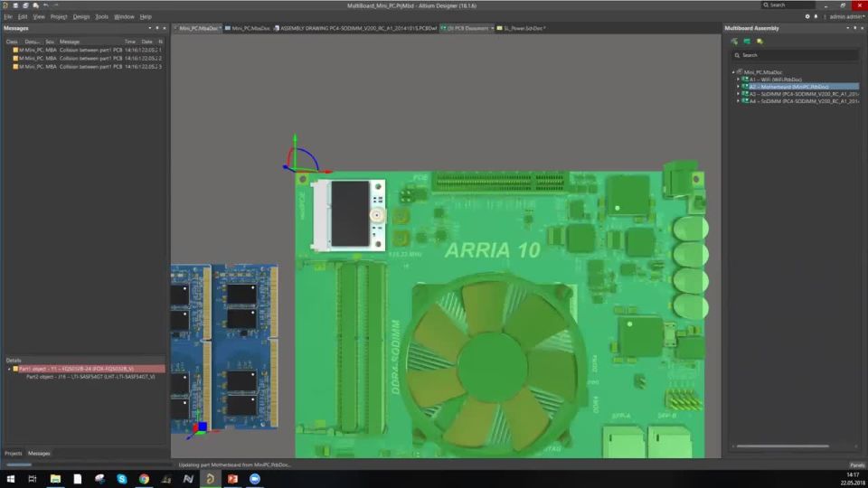The height and width of the screenshot is (488, 868).
Task: Switch to the Messages panel tab
Action: coord(39,453)
